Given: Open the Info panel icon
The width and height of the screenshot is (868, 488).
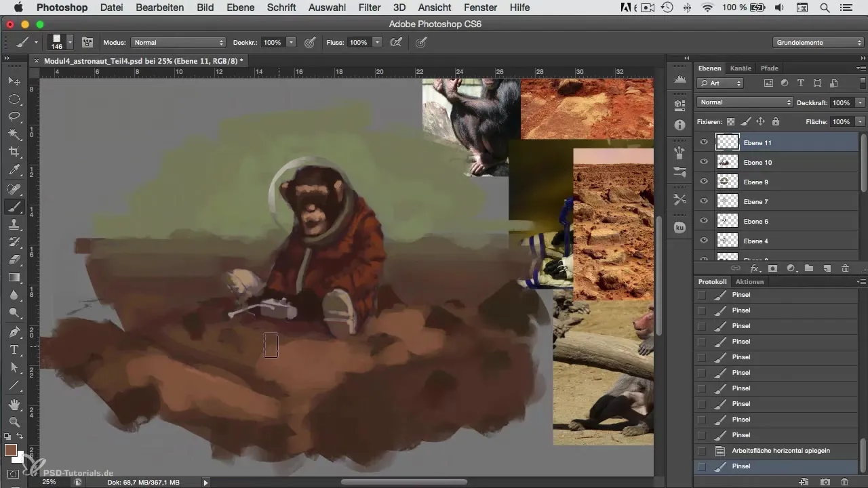Looking at the screenshot, I should tap(679, 125).
